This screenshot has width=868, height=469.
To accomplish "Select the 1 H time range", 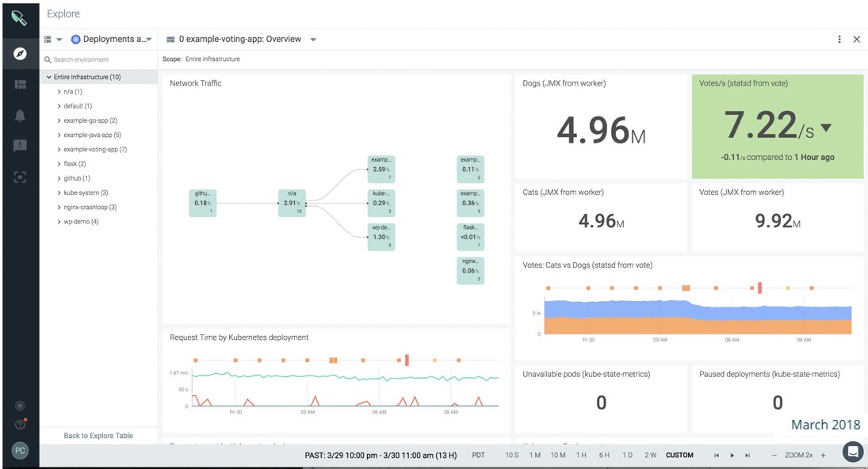I will [x=581, y=456].
